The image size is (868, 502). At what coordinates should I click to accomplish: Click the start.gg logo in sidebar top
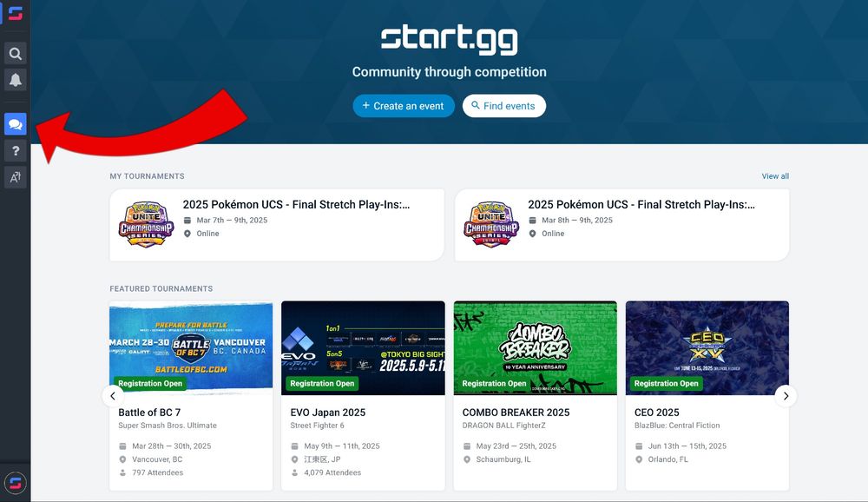coord(16,13)
